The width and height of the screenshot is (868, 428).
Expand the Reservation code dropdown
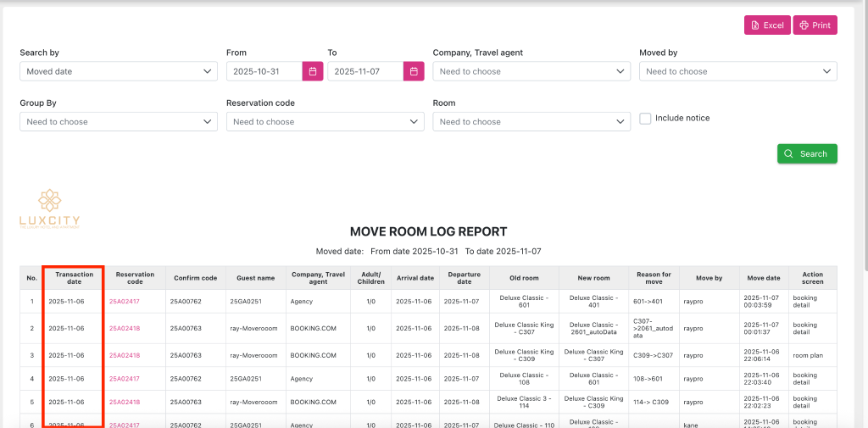click(325, 122)
